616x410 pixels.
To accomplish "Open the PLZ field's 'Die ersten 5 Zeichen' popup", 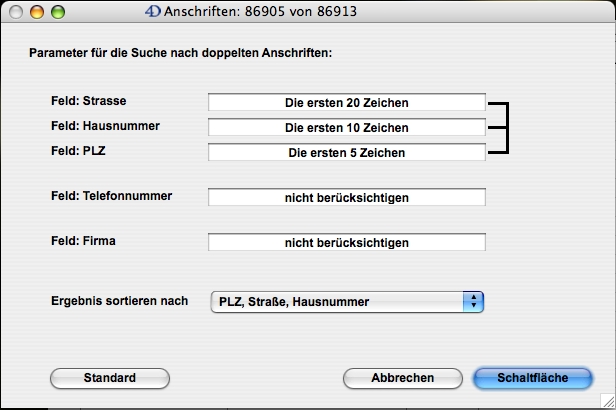I will 346,153.
